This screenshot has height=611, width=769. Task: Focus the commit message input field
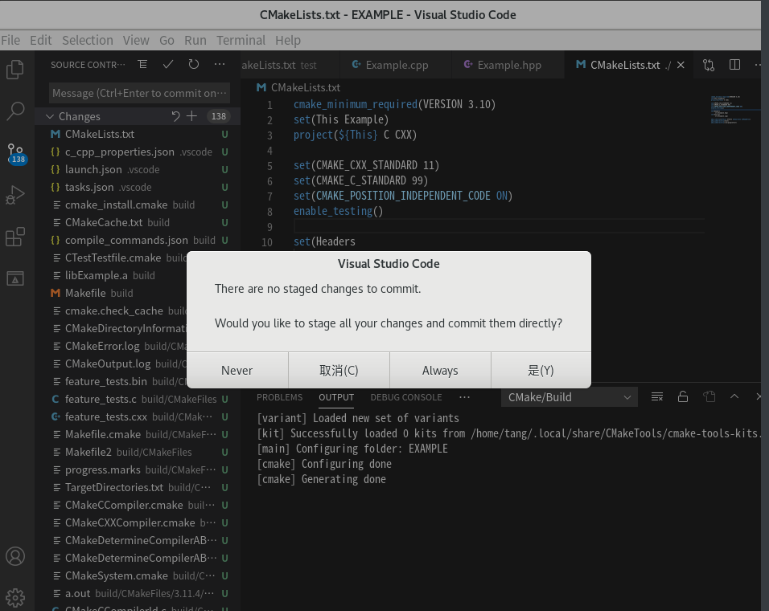pyautogui.click(x=139, y=93)
